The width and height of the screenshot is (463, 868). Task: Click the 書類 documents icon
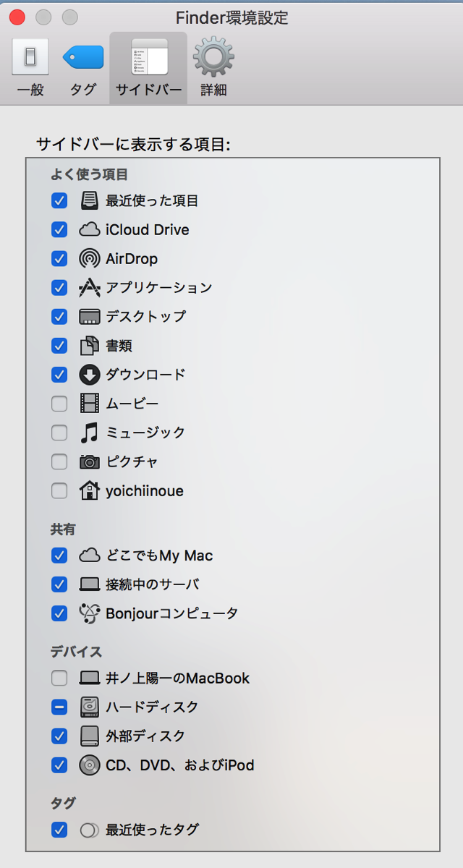pyautogui.click(x=89, y=345)
